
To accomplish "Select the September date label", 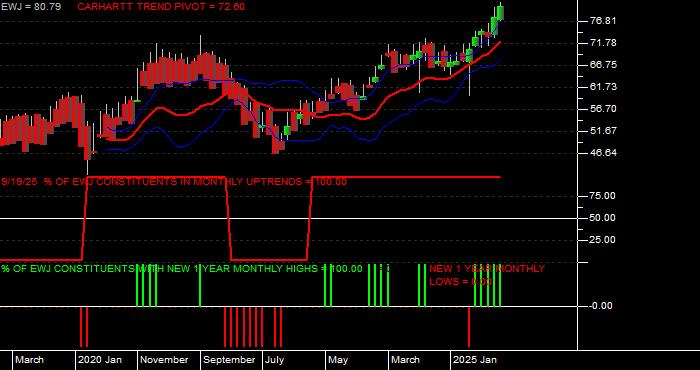I will [x=229, y=360].
